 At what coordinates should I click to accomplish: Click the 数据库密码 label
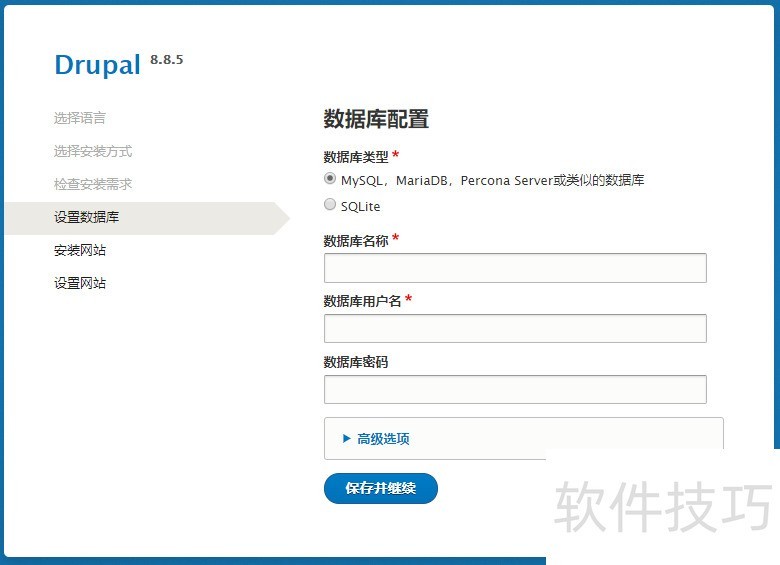coord(356,362)
